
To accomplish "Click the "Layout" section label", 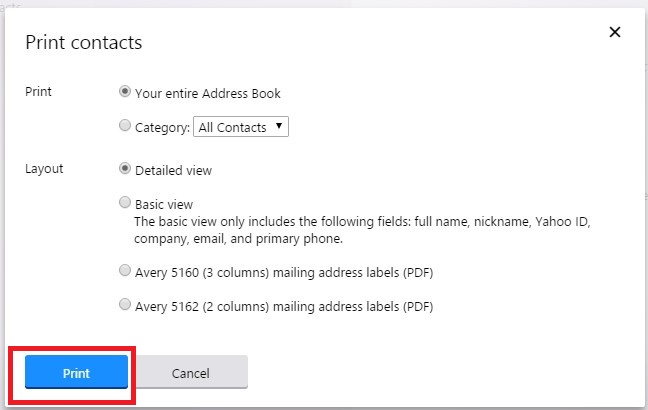I will (x=44, y=169).
